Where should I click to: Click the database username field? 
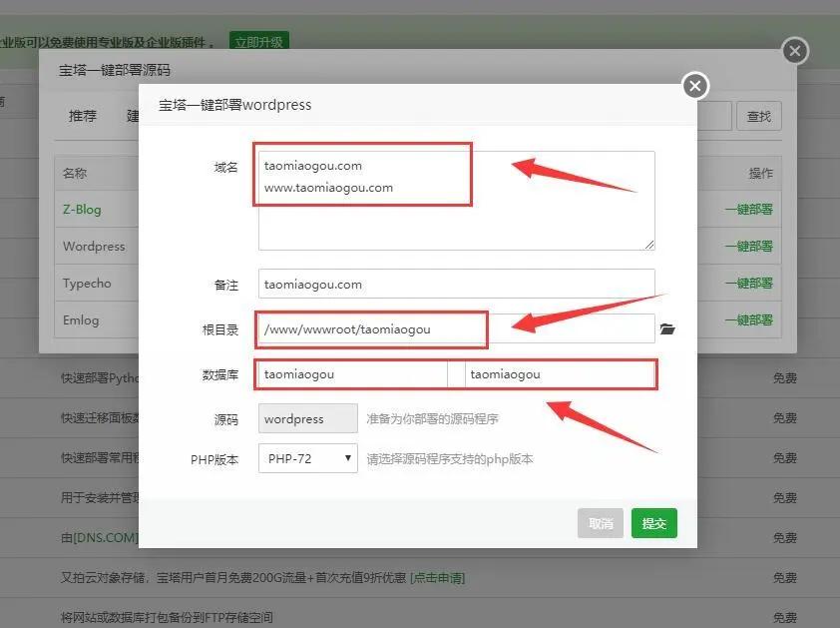coord(352,374)
